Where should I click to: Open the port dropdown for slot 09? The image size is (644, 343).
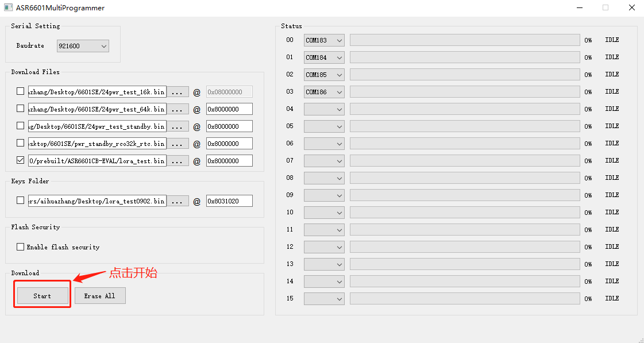click(324, 195)
